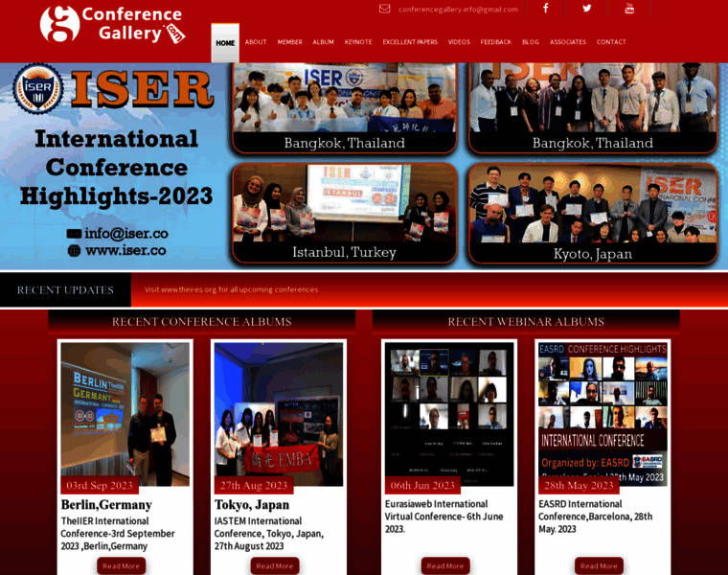728x575 pixels.
Task: Open the YouTube icon in header
Action: click(629, 9)
